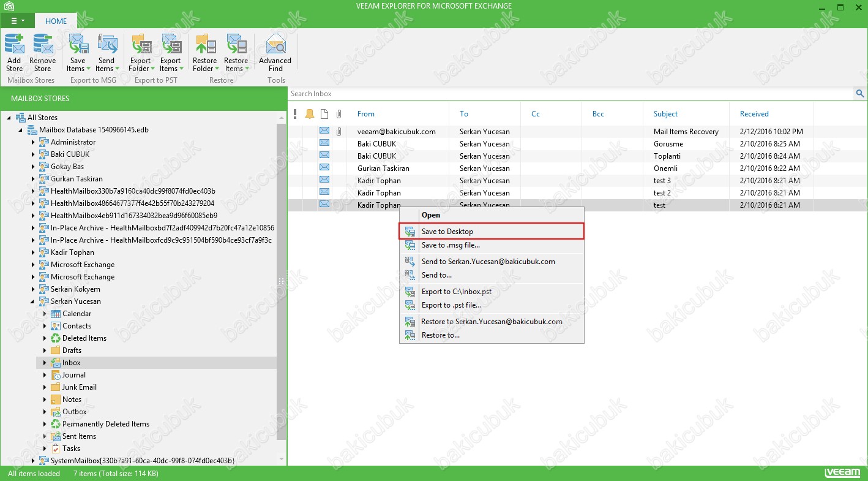This screenshot has height=481, width=868.
Task: Select the Gurkan Taskiran mailbox
Action: tap(77, 179)
